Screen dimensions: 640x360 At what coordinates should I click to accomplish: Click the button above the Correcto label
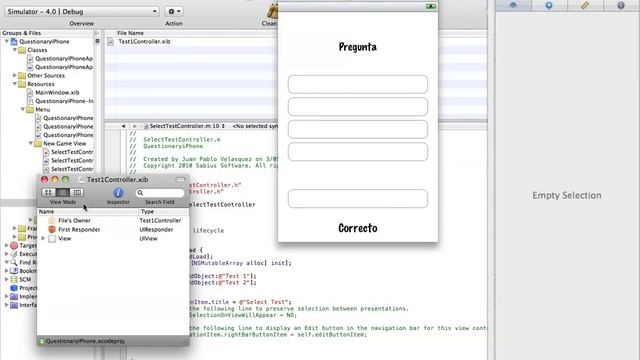coord(358,198)
